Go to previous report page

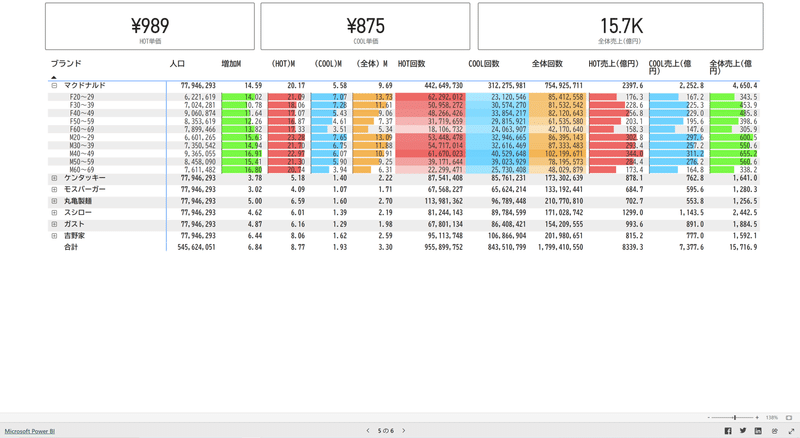click(368, 431)
